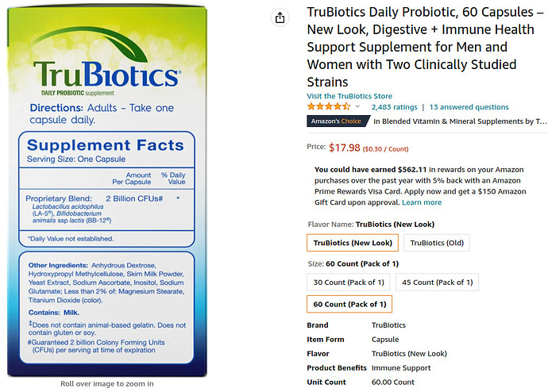
Task: Click the Roll over image to zoom caption
Action: coord(107,383)
